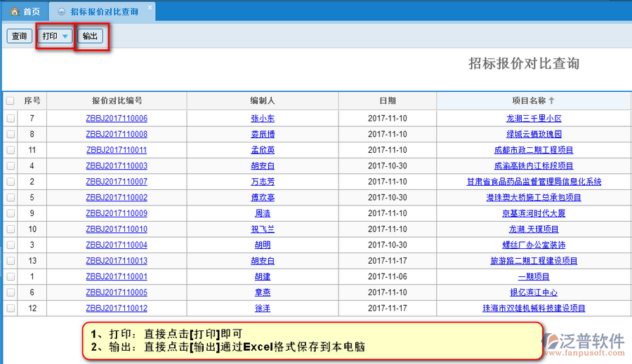Click the author link 张小东
Image resolution: width=632 pixels, height=364 pixels.
click(x=263, y=119)
